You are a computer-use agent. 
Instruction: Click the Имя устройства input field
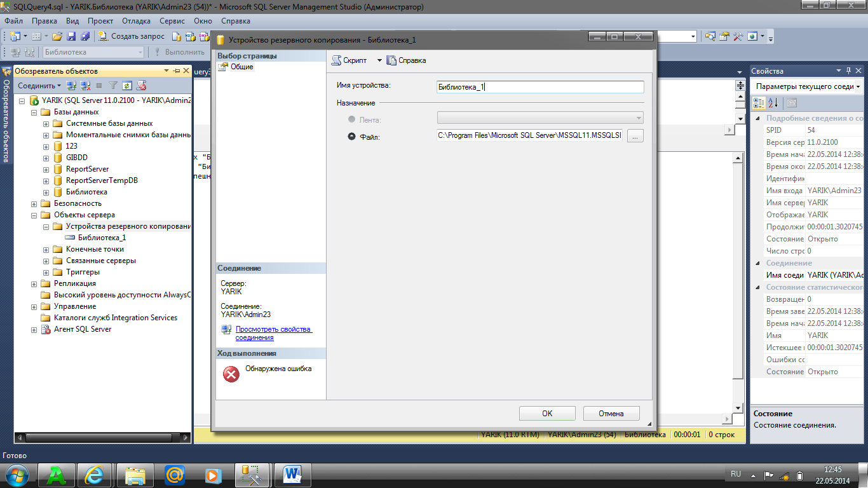(x=540, y=87)
